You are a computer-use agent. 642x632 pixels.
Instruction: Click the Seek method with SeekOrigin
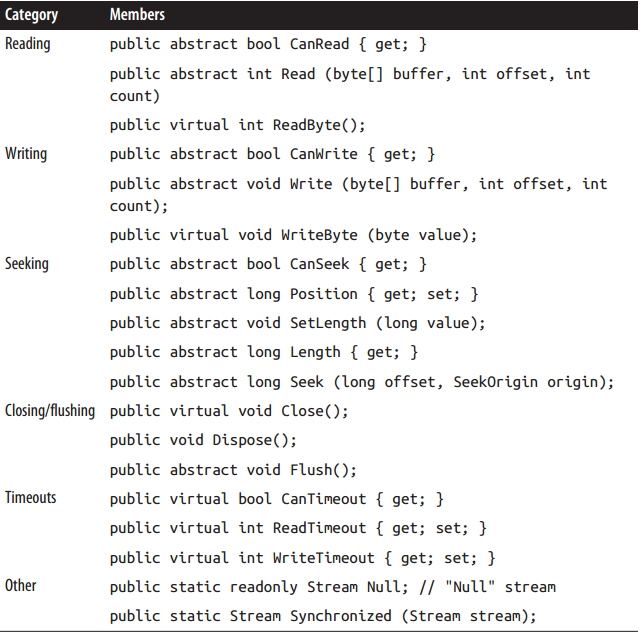pyautogui.click(x=362, y=382)
